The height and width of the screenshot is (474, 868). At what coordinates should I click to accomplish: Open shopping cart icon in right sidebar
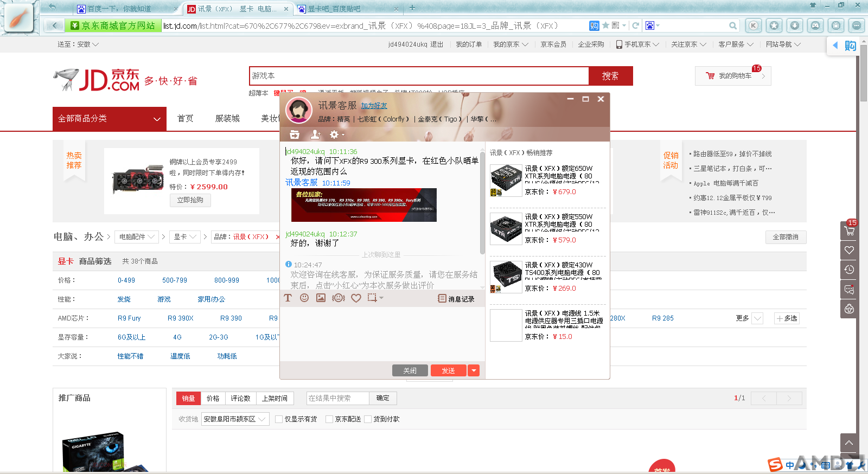pos(849,231)
